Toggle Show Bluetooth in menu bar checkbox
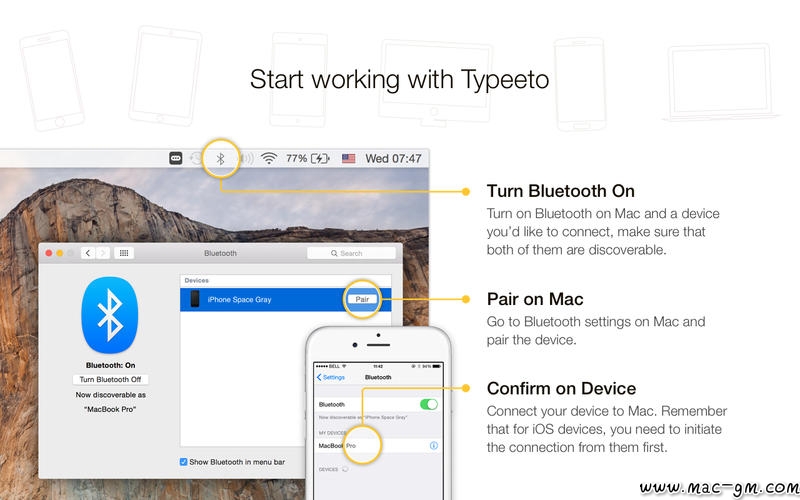The image size is (800, 500). click(184, 462)
